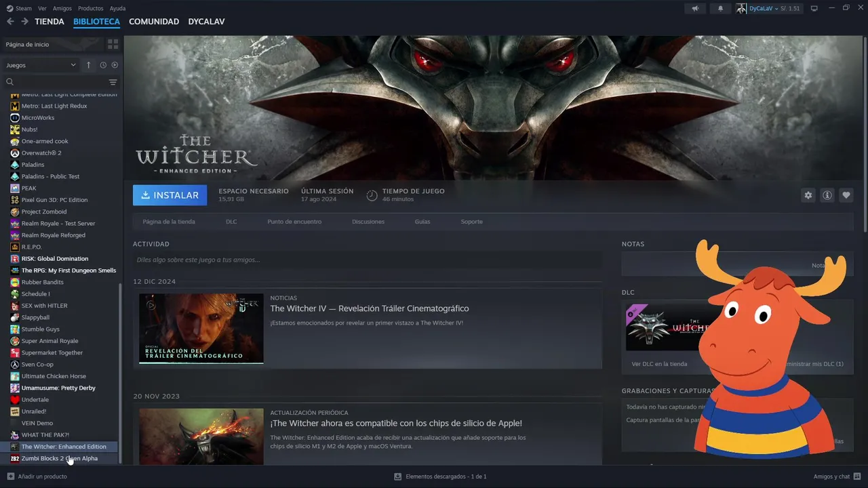Click the activity message input field
This screenshot has height=488, width=868.
pos(368,260)
